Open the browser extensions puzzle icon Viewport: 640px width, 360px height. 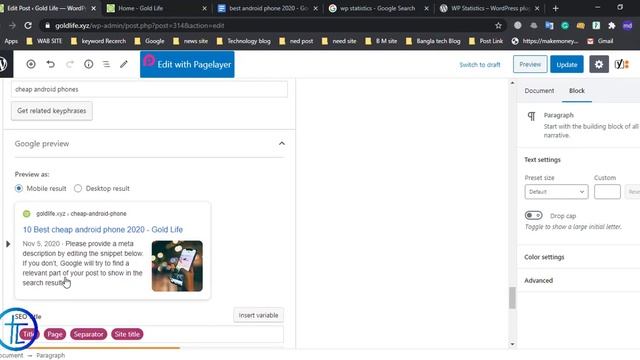click(x=611, y=25)
